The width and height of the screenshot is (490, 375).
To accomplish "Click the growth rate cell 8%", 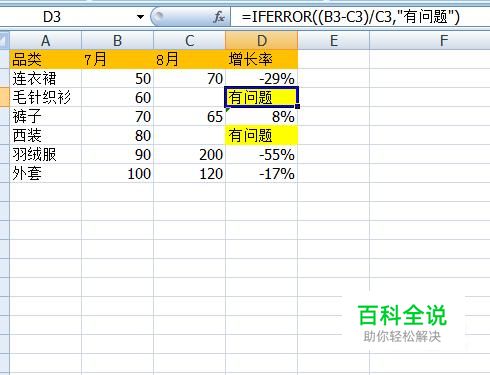I will (x=262, y=116).
